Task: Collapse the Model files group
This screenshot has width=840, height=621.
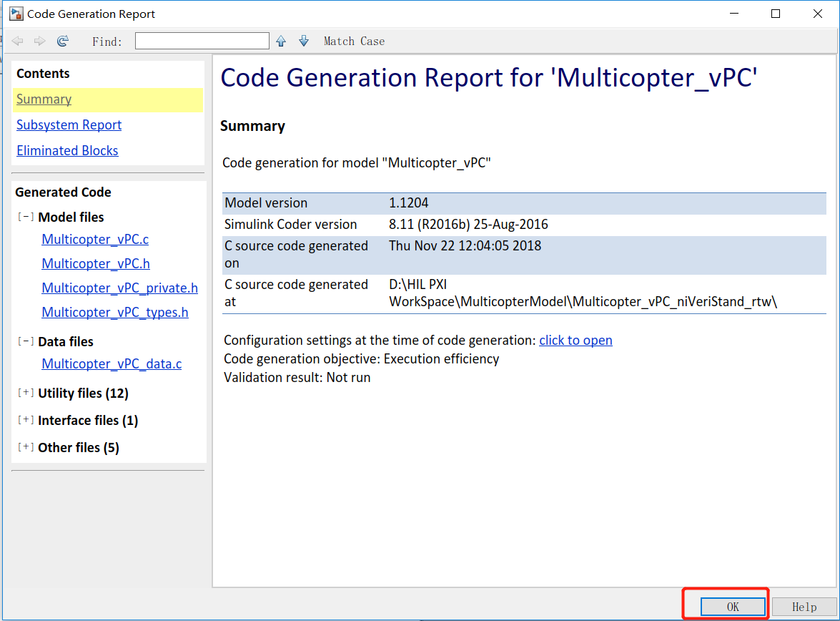Action: 26,217
